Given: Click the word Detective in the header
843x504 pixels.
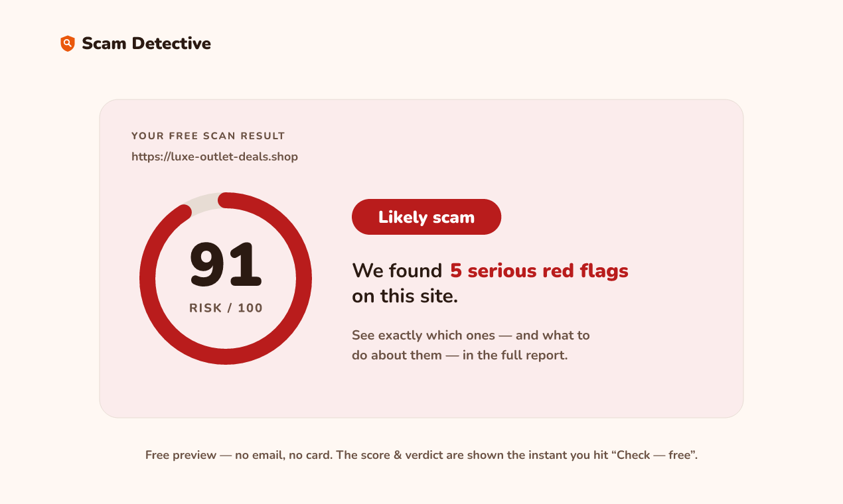Looking at the screenshot, I should 171,44.
